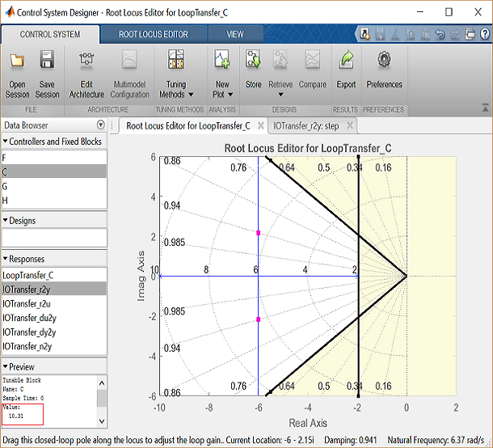
Task: Collapse Controllers and Fixed Blocks section
Action: coord(5,142)
